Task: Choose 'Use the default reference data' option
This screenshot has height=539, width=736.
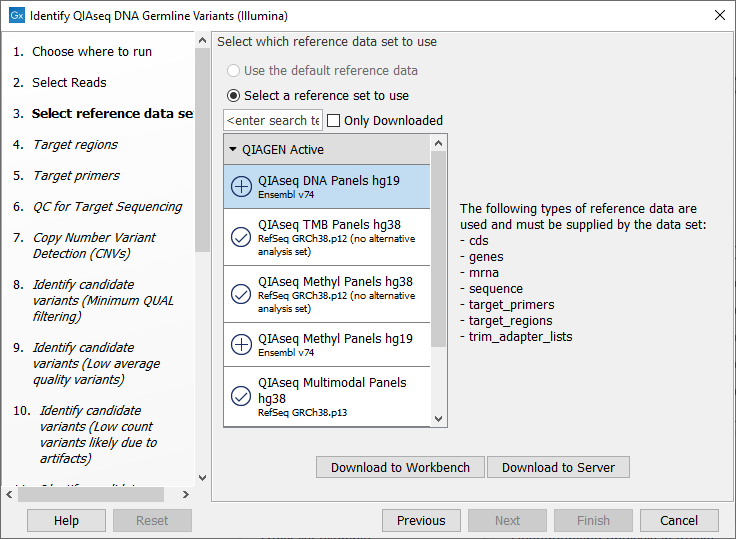Action: pyautogui.click(x=234, y=71)
